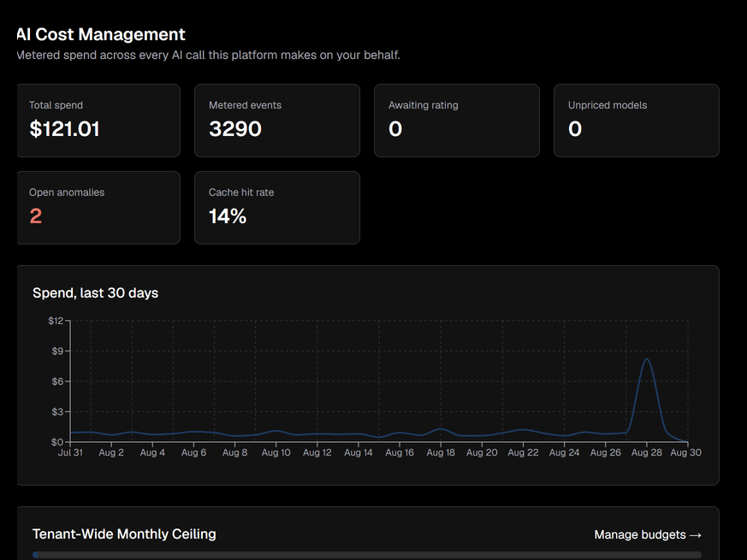747x560 pixels.
Task: Click the $6 y-axis label
Action: click(57, 381)
